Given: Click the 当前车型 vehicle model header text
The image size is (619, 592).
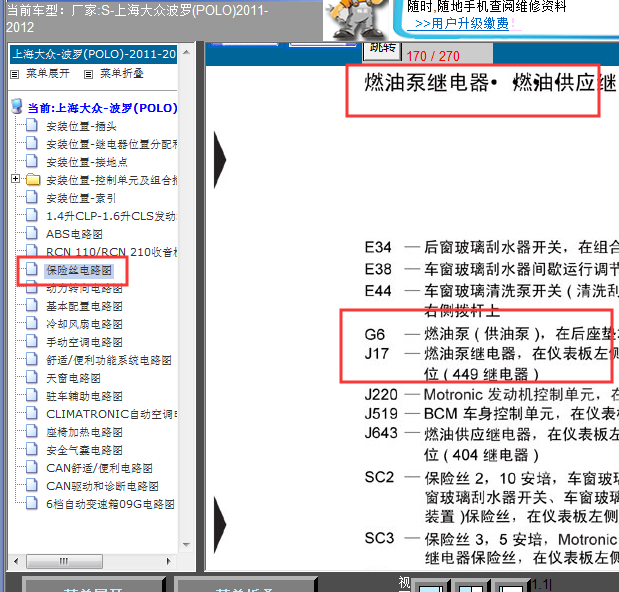Looking at the screenshot, I should (x=137, y=18).
